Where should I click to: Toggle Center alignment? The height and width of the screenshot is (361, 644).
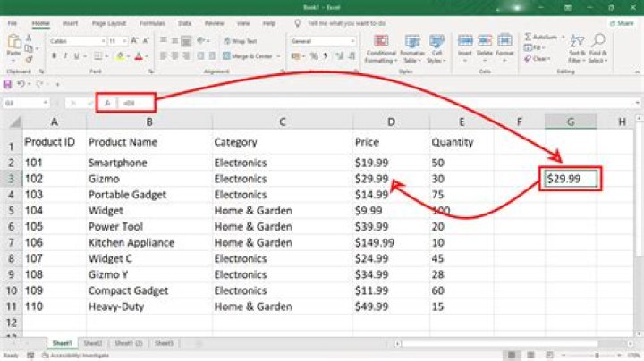pyautogui.click(x=175, y=55)
